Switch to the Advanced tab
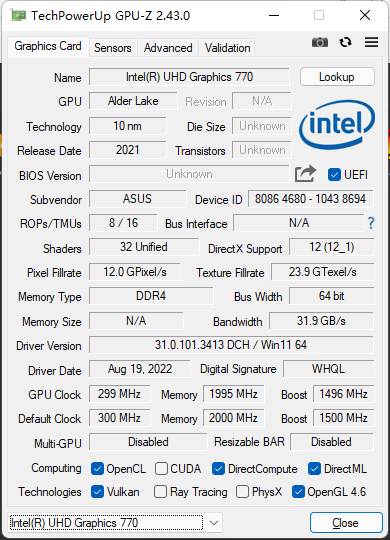This screenshot has height=540, width=390. click(x=168, y=48)
